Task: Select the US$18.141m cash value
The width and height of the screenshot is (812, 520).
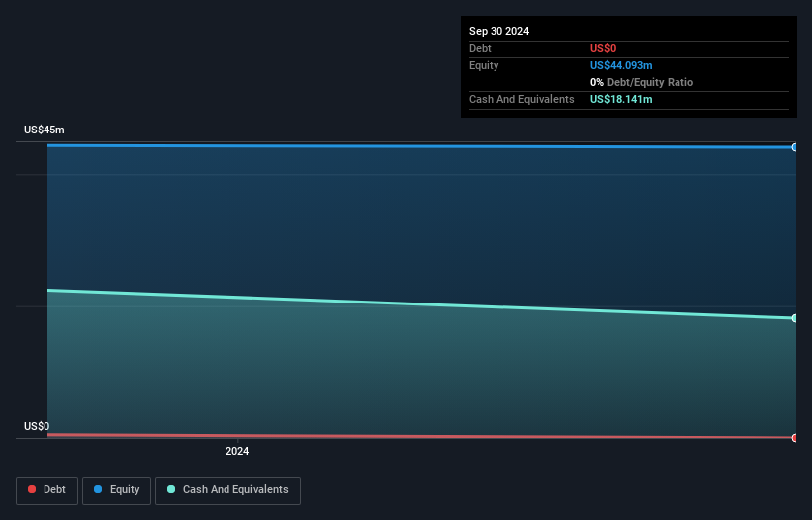Action: [x=621, y=99]
